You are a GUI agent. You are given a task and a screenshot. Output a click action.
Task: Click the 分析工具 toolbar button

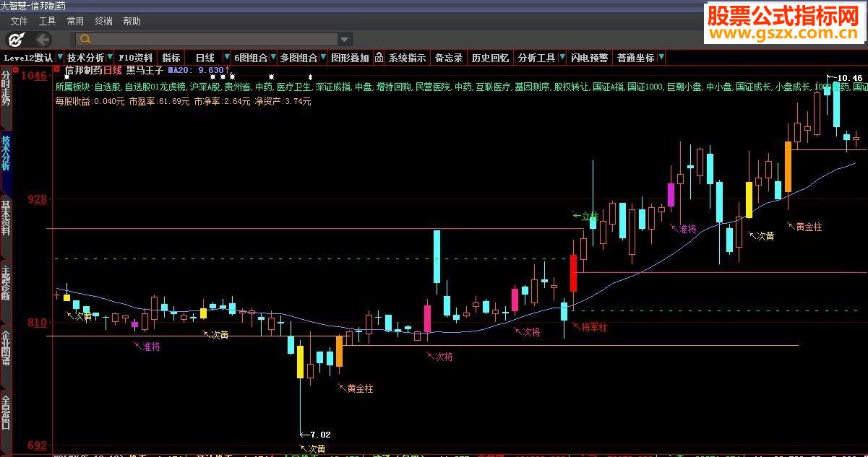click(x=537, y=58)
